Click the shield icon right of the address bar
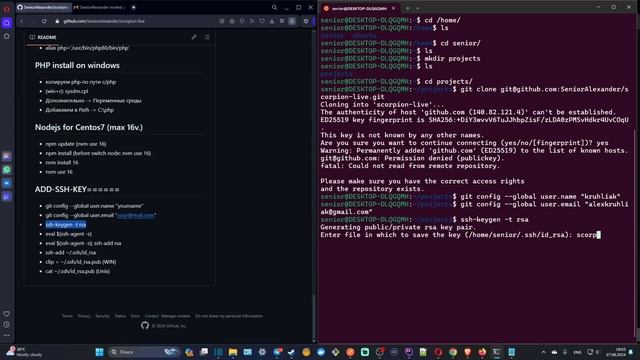Screen dimensions: 640x360 pyautogui.click(x=306, y=21)
